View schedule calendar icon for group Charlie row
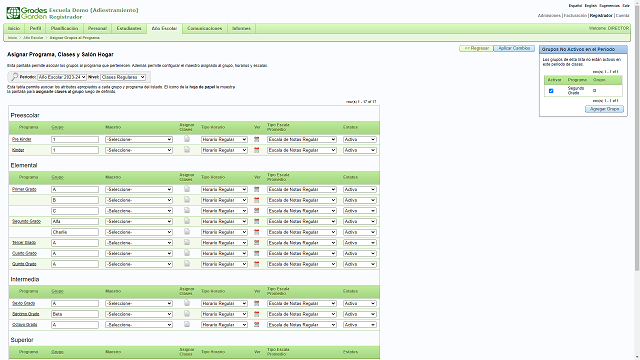Viewport: 640px width, 360px height. click(x=257, y=232)
